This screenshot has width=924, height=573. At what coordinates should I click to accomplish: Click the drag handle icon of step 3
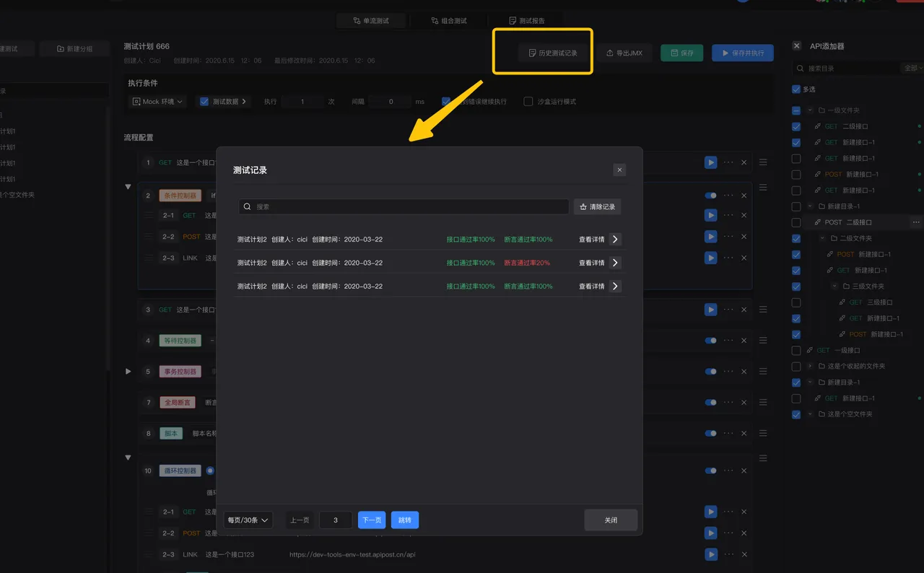point(763,310)
